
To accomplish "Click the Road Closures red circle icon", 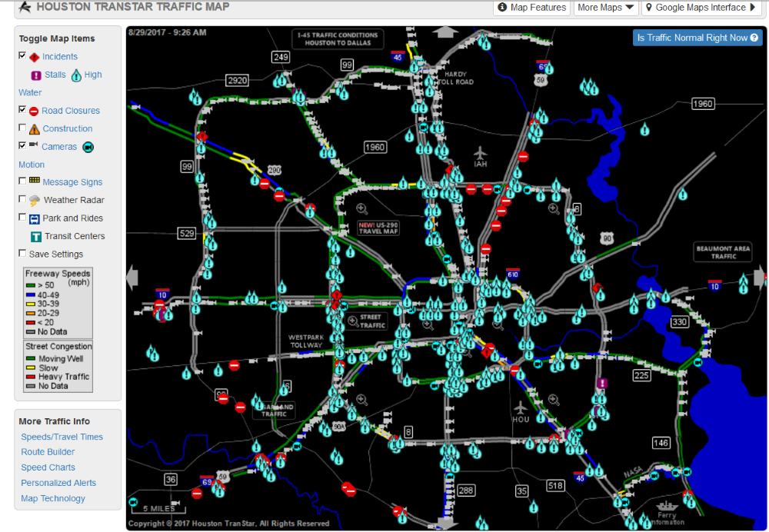I will tap(34, 111).
